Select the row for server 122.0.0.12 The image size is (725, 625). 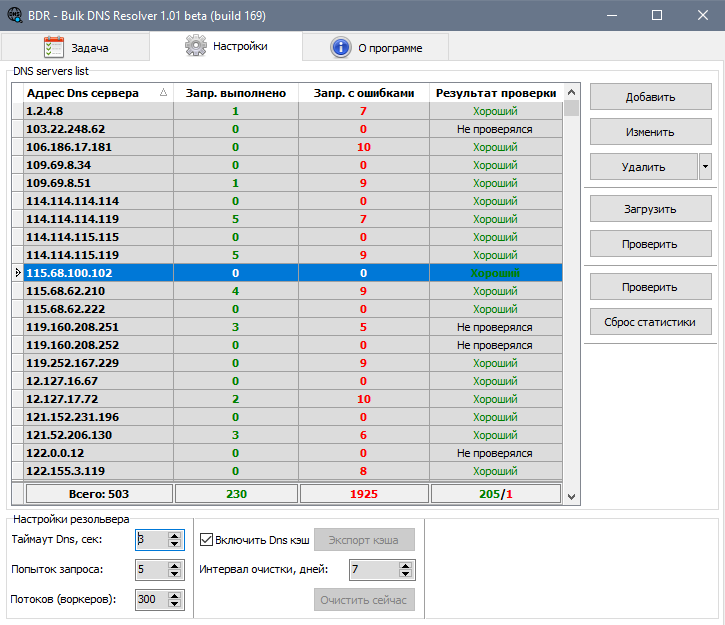[x=287, y=453]
